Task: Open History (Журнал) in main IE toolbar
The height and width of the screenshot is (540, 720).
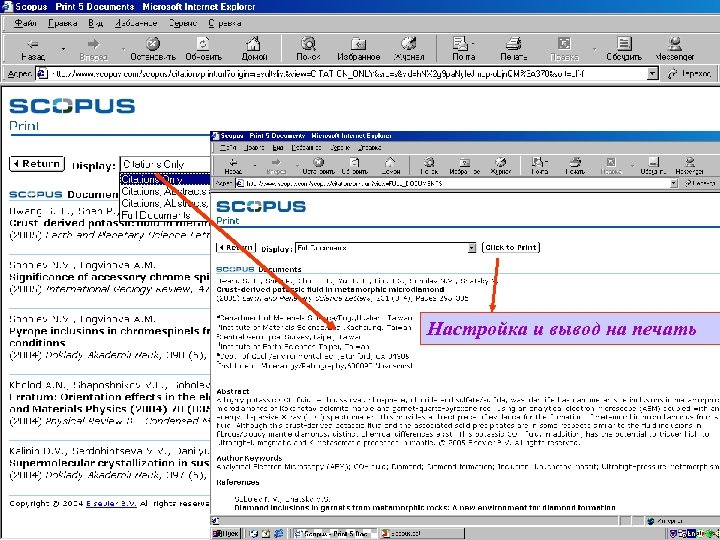Action: click(409, 49)
